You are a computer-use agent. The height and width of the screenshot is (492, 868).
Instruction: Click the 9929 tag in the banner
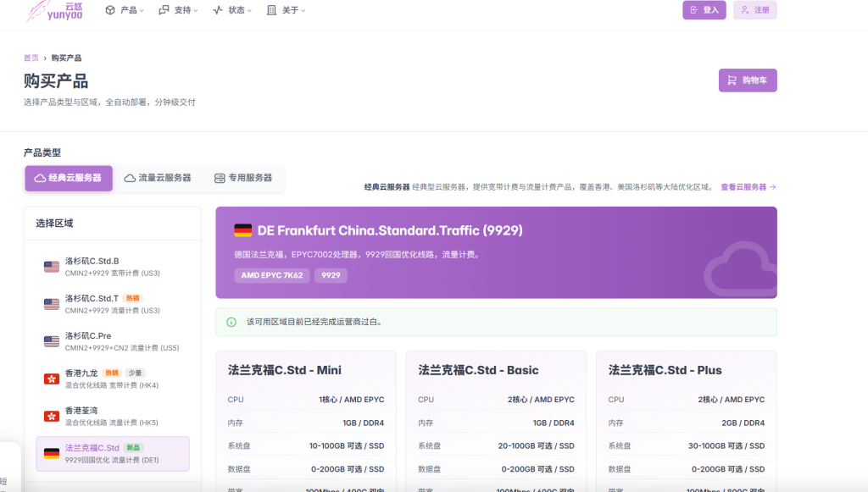click(331, 275)
